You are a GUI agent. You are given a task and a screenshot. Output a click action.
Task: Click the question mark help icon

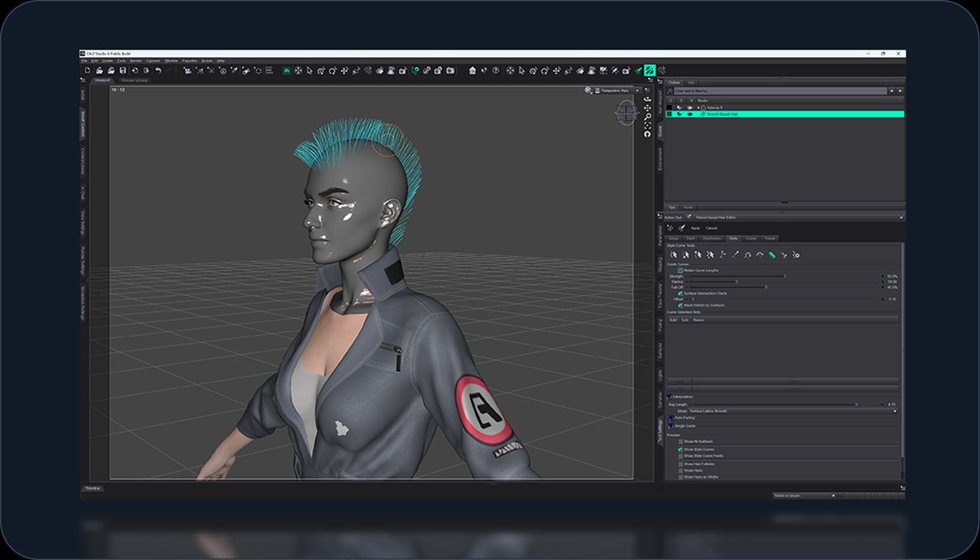tap(495, 70)
